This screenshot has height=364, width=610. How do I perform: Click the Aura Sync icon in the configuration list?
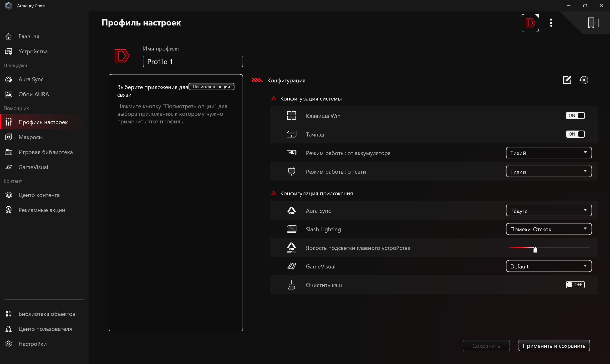(292, 210)
